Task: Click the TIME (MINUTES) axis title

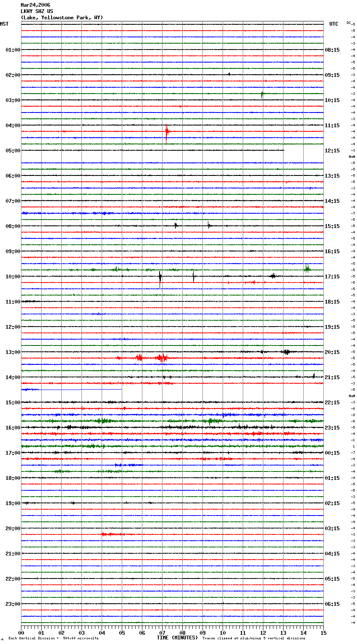Action: (177, 638)
